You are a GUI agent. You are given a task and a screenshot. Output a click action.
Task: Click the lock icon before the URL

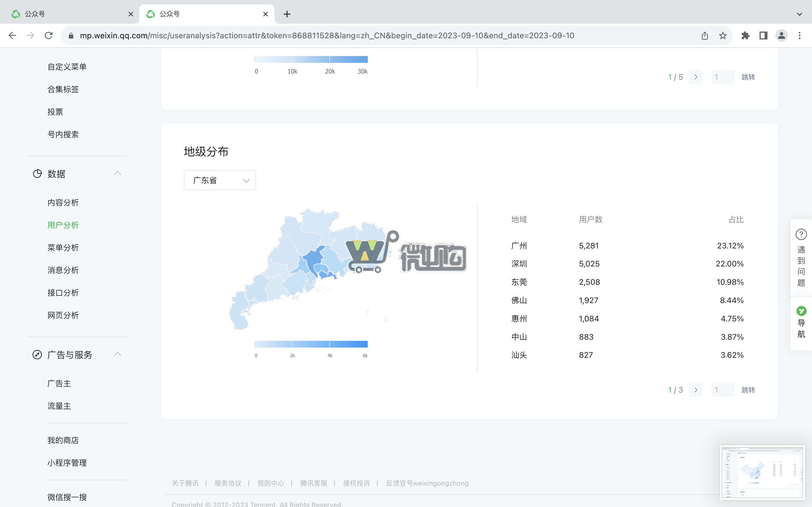click(x=71, y=35)
